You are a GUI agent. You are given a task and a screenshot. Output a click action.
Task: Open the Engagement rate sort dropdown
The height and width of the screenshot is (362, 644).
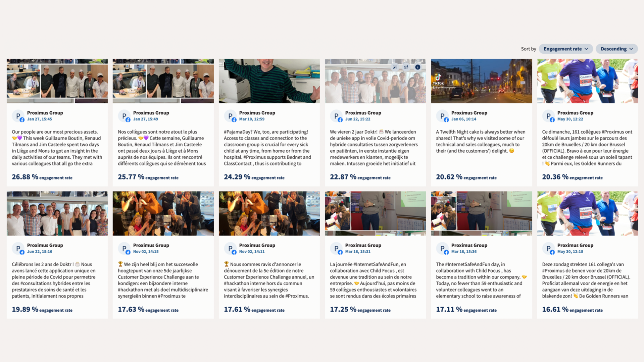pyautogui.click(x=565, y=49)
